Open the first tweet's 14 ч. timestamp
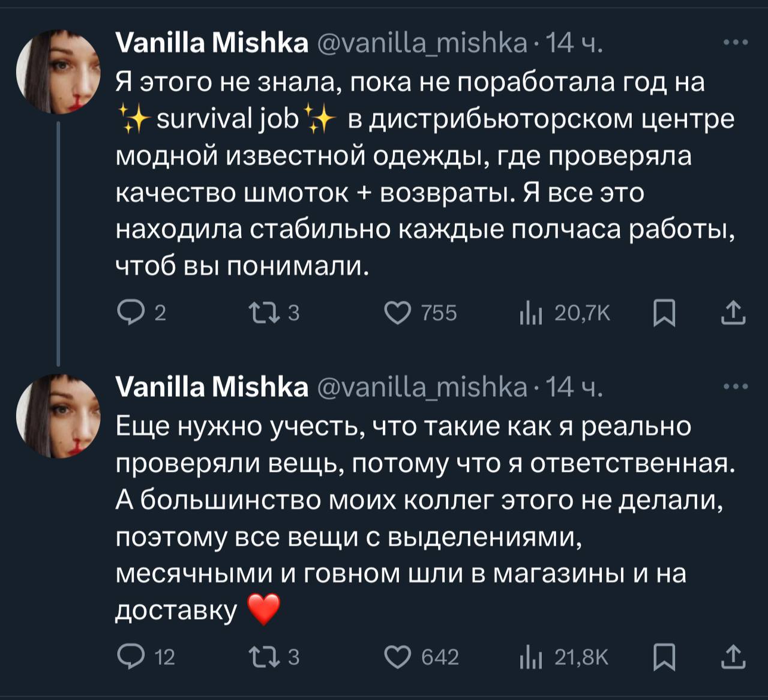 point(574,43)
